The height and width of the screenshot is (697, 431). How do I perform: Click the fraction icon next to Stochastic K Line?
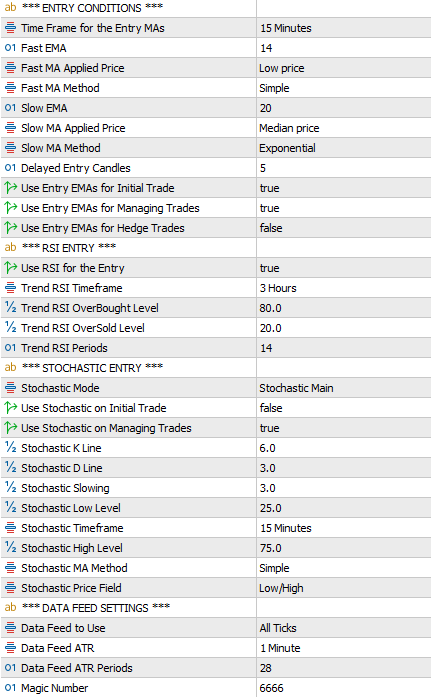10,448
